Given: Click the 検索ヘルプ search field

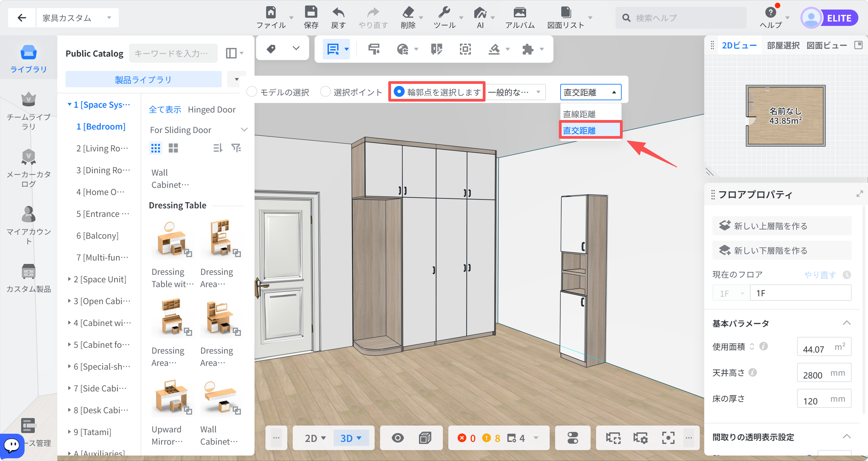Looking at the screenshot, I should click(x=681, y=18).
